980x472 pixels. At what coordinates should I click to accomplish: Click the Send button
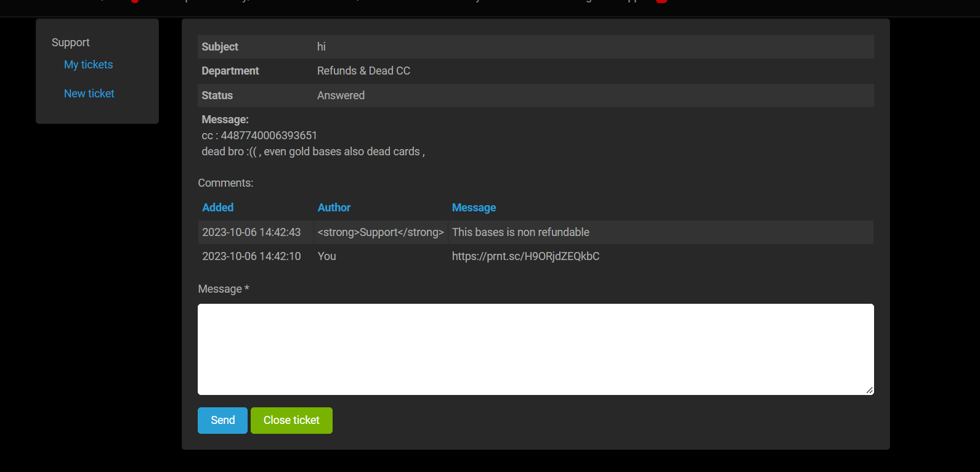coord(222,420)
